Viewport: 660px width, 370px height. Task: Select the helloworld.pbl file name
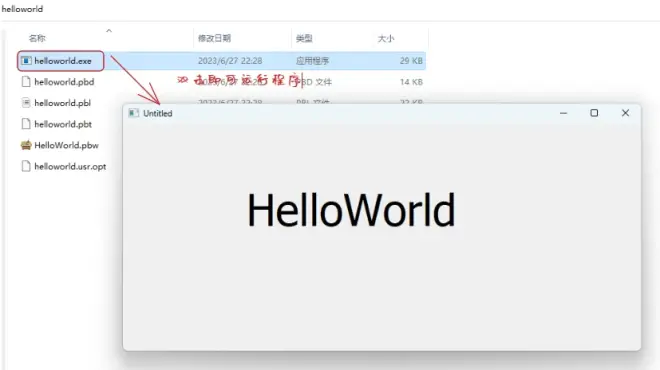62,103
